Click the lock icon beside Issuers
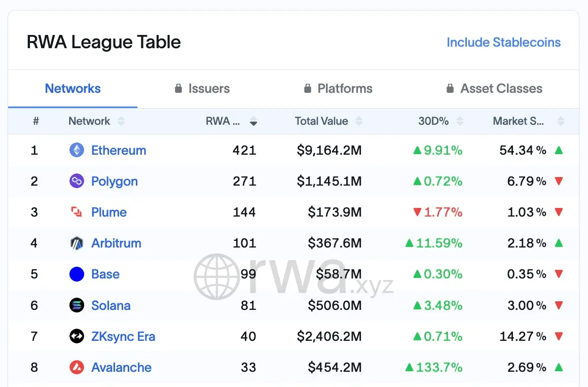This screenshot has width=588, height=387. click(178, 89)
